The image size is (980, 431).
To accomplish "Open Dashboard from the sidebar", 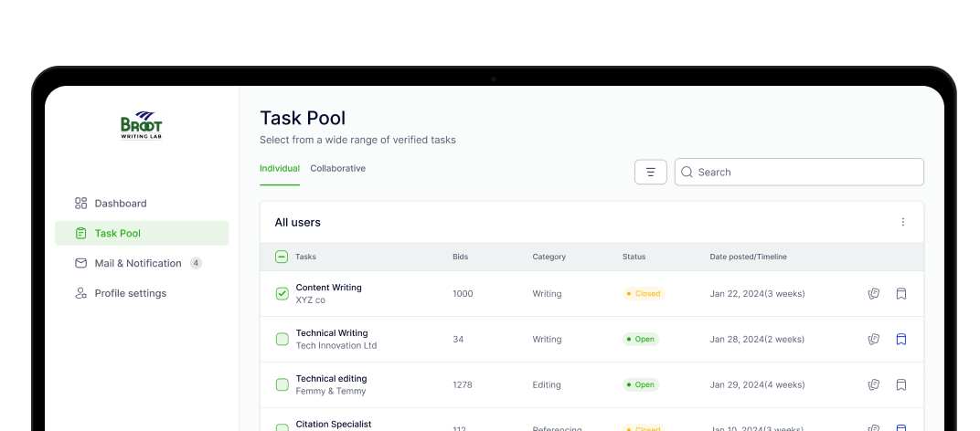I will click(x=120, y=204).
